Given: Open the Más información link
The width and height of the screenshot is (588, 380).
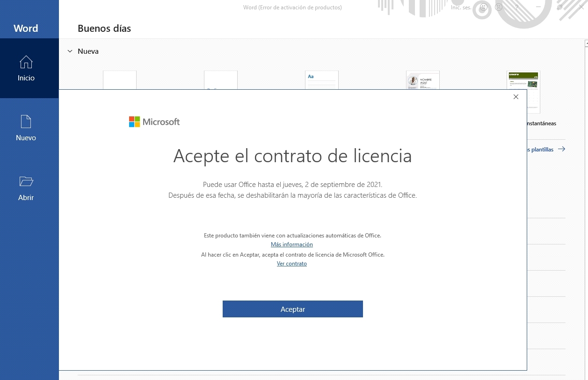Looking at the screenshot, I should pyautogui.click(x=291, y=244).
